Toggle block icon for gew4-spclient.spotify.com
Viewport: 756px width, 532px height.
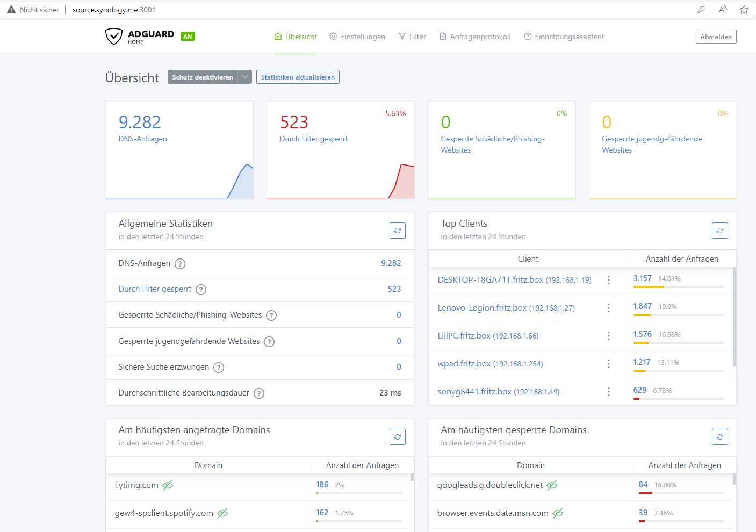click(x=222, y=513)
